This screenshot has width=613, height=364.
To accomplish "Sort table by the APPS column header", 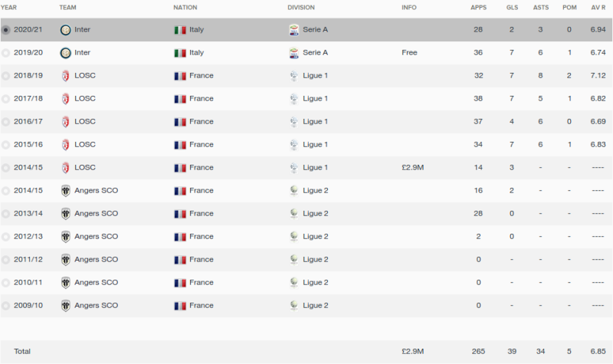I will [478, 8].
